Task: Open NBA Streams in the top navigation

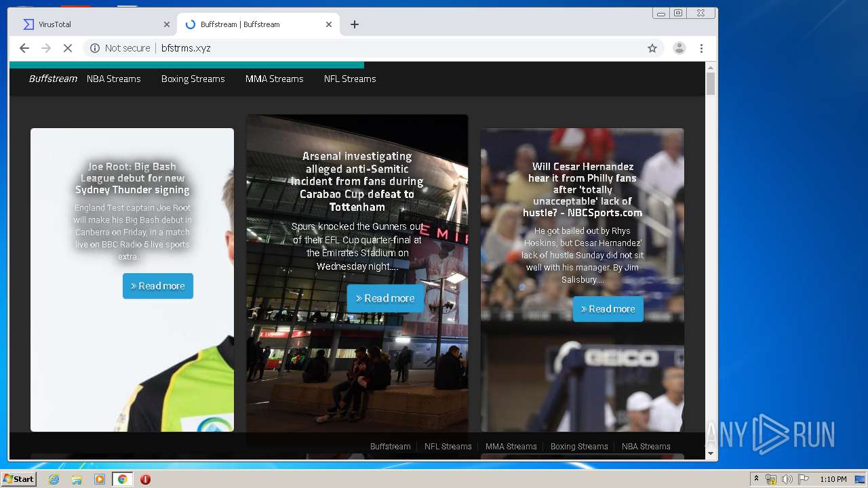Action: coord(114,79)
